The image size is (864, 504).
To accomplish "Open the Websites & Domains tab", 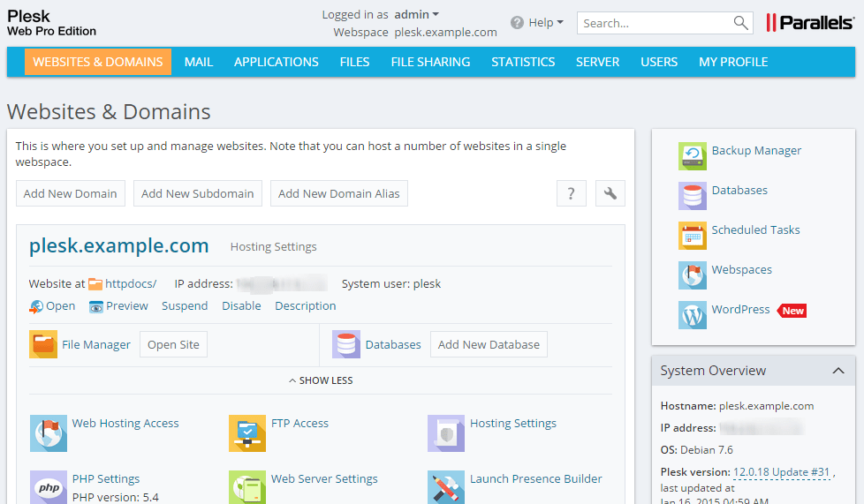I will [98, 62].
